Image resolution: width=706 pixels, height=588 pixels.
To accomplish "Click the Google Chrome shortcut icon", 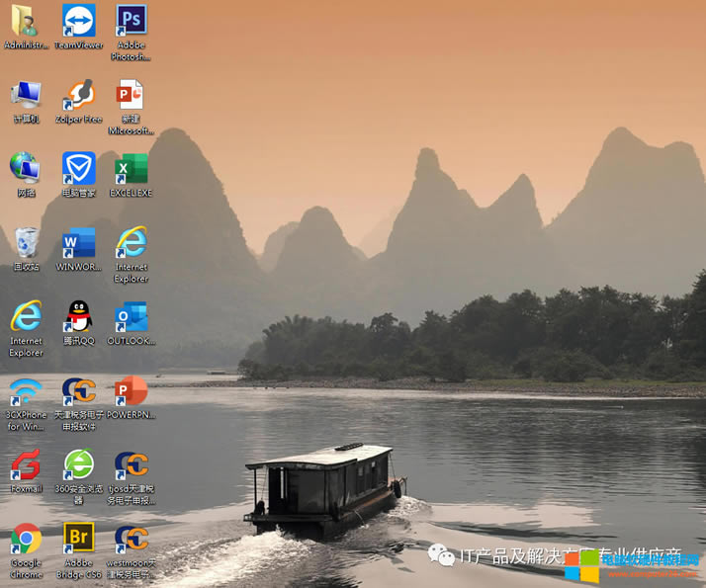I will point(26,539).
